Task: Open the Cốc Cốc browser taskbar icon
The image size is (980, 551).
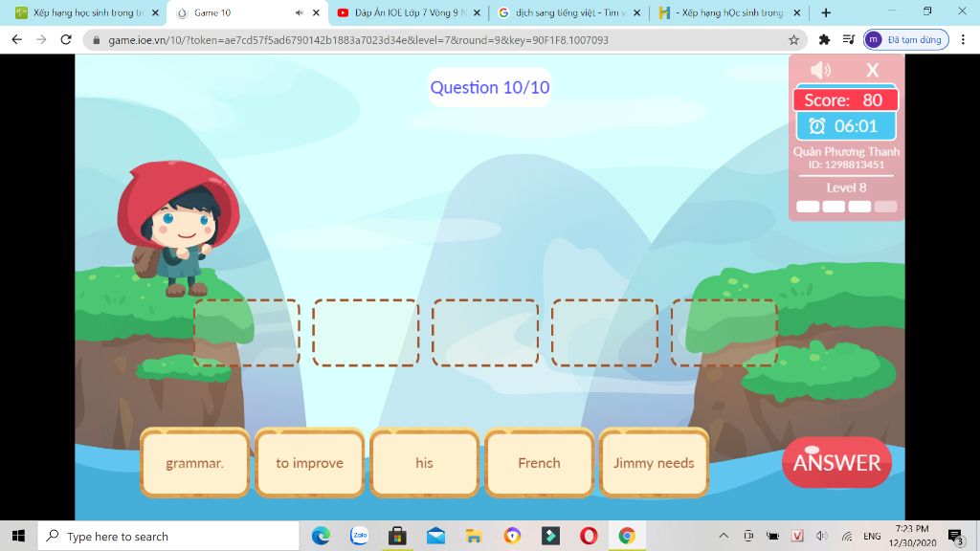Action: point(512,536)
